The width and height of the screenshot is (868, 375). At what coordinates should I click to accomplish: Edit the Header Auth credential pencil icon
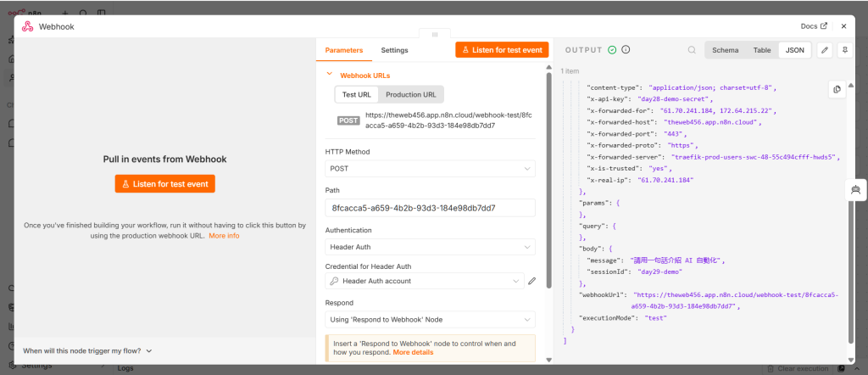point(531,281)
